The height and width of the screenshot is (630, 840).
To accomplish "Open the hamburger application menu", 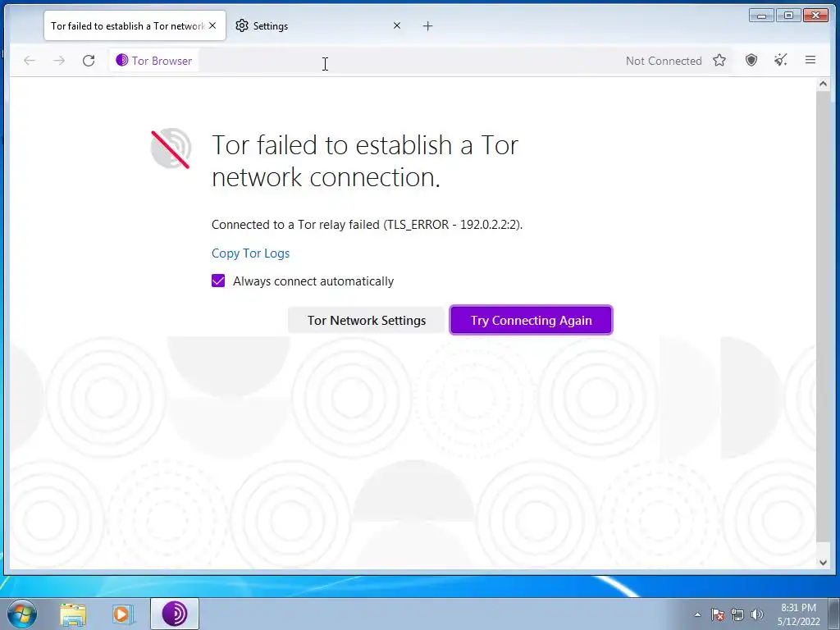I will coord(810,60).
